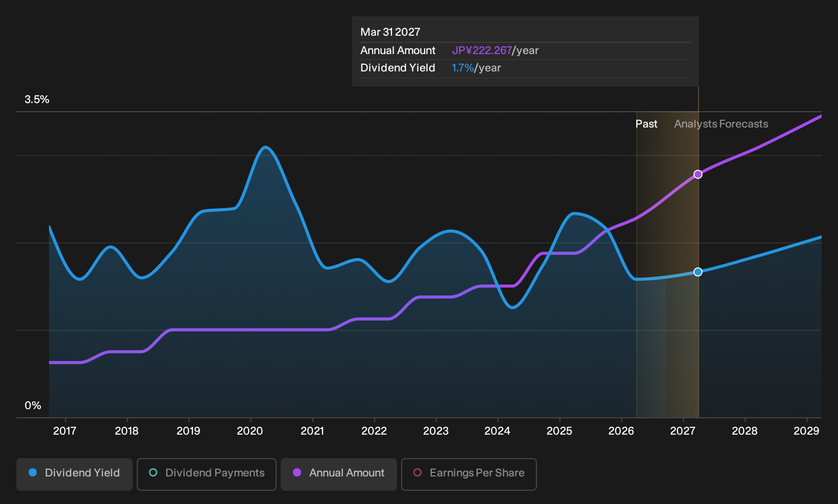Click the 3.5% y-axis label
The width and height of the screenshot is (838, 504).
tap(37, 99)
